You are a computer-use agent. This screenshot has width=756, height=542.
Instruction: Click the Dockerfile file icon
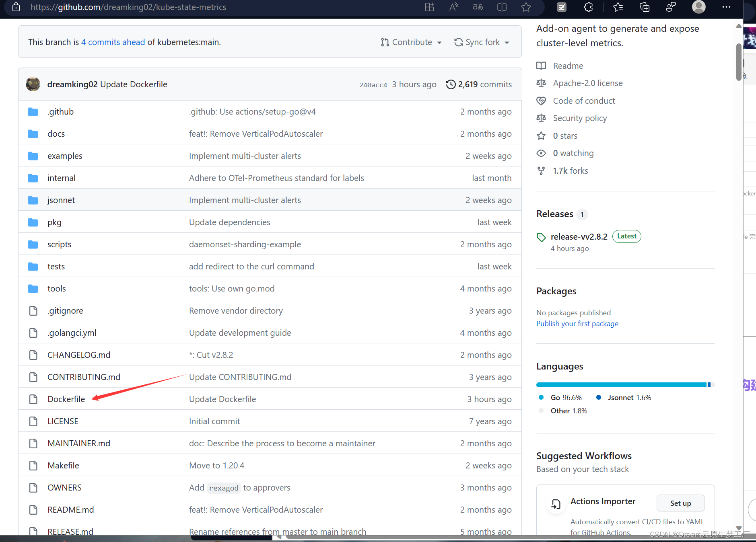point(33,399)
